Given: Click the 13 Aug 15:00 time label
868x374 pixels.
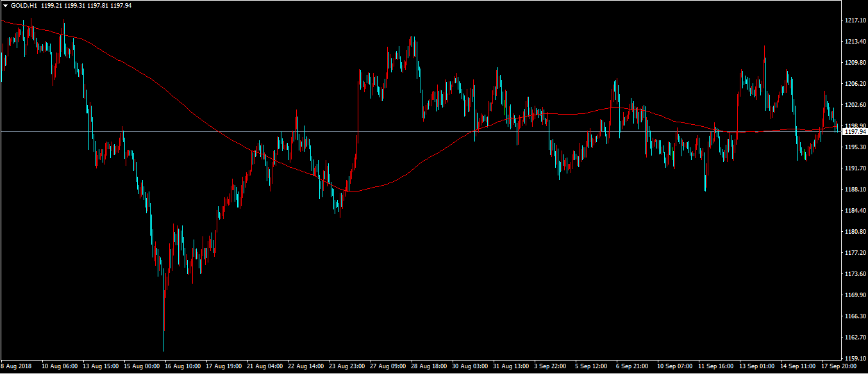Looking at the screenshot, I should pyautogui.click(x=101, y=367).
